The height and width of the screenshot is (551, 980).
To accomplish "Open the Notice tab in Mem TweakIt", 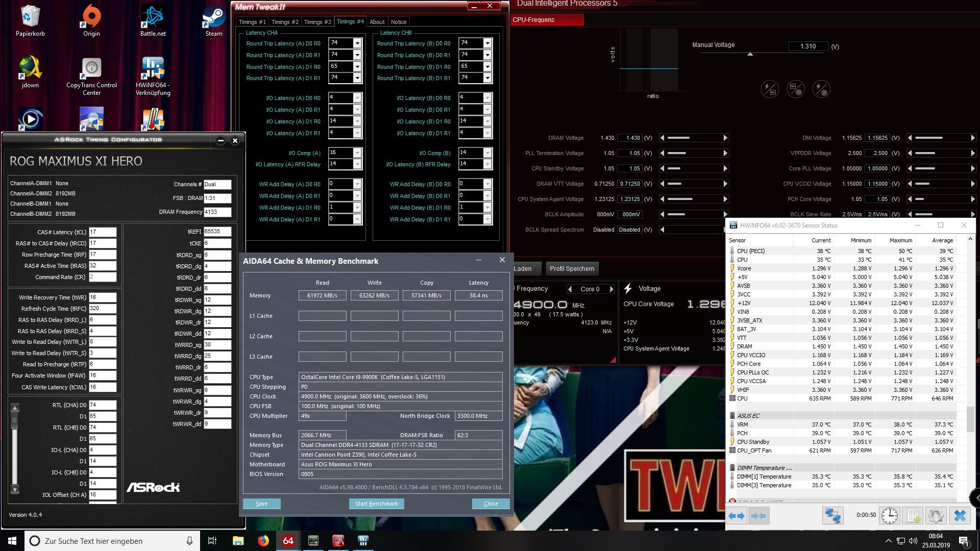I will 399,22.
